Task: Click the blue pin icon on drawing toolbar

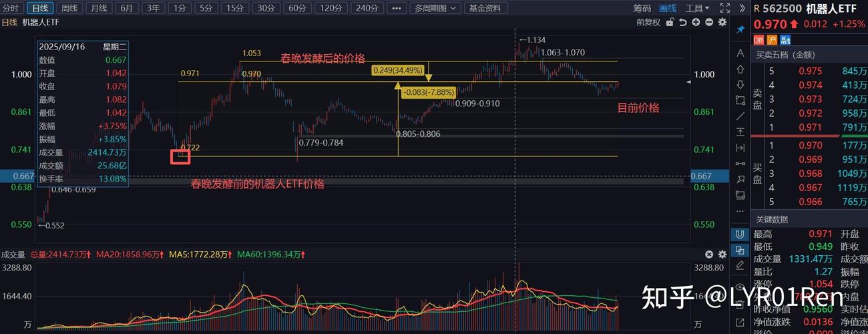Action: (x=740, y=30)
